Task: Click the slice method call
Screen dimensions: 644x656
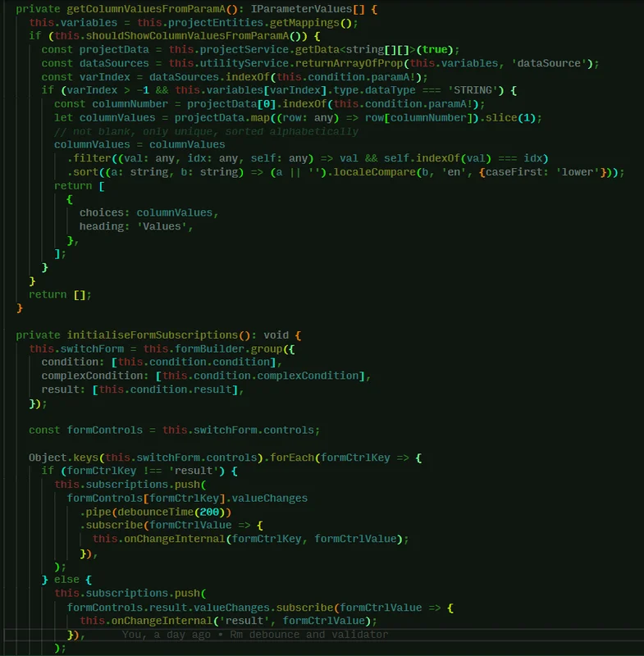Action: click(x=503, y=117)
